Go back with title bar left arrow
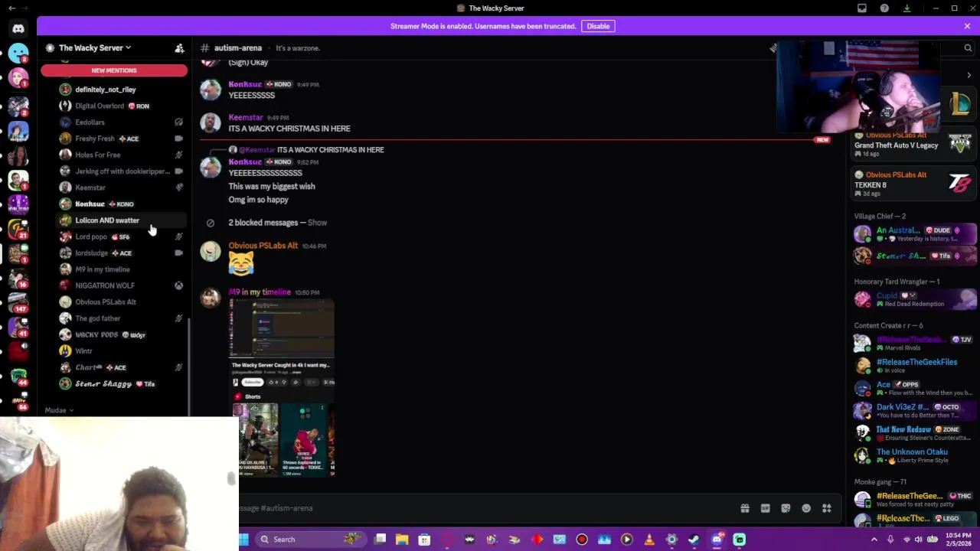Viewport: 980px width, 551px height. (11, 8)
